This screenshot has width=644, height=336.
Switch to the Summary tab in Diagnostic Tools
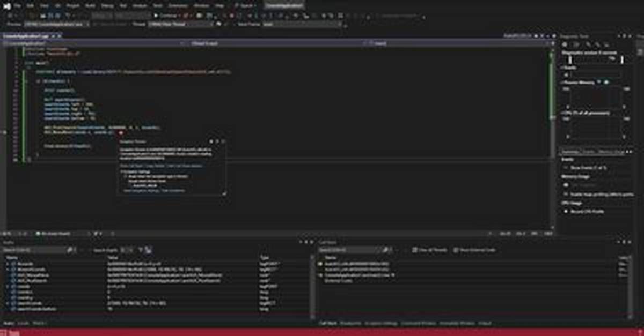[570, 152]
